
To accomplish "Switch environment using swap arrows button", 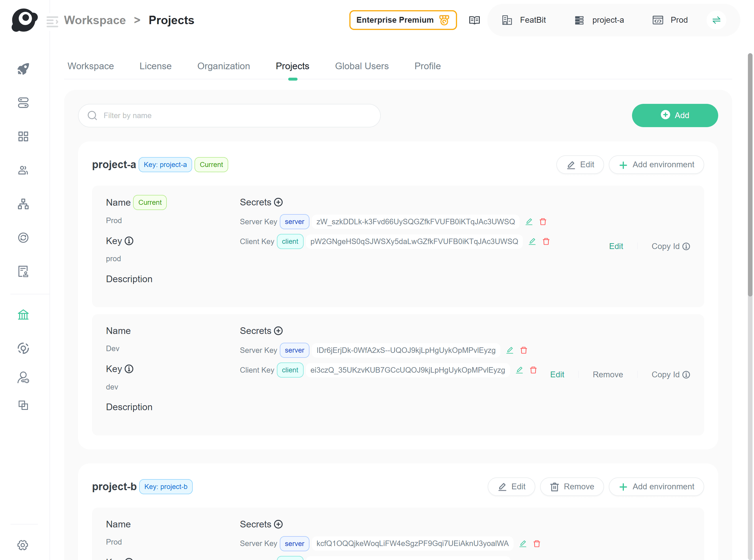I will pos(716,20).
